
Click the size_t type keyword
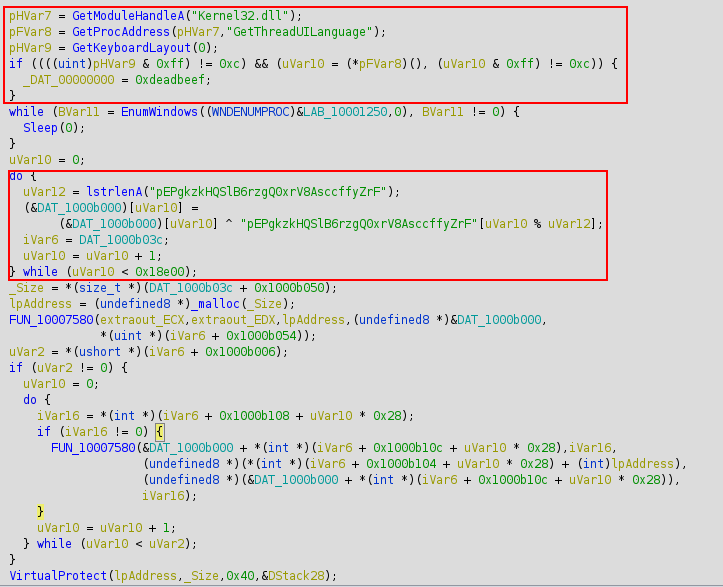100,288
